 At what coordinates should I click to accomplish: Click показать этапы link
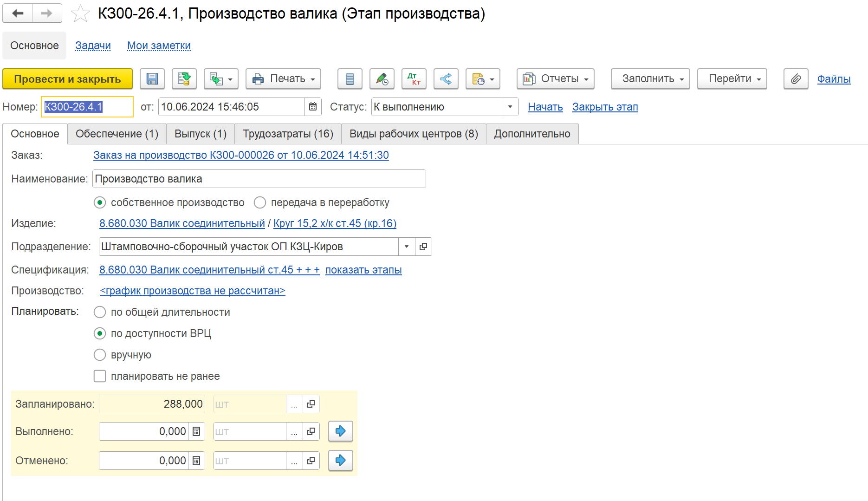(x=363, y=270)
